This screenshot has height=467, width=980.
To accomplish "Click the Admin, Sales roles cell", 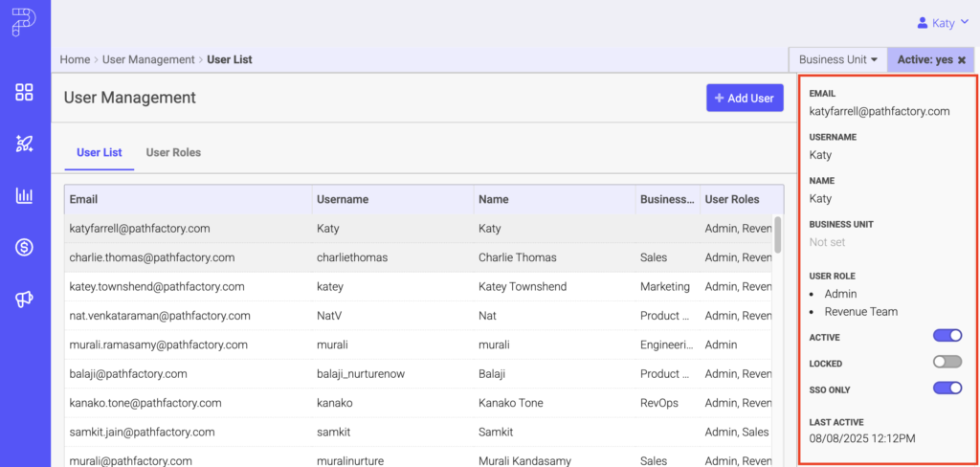I will click(x=737, y=432).
